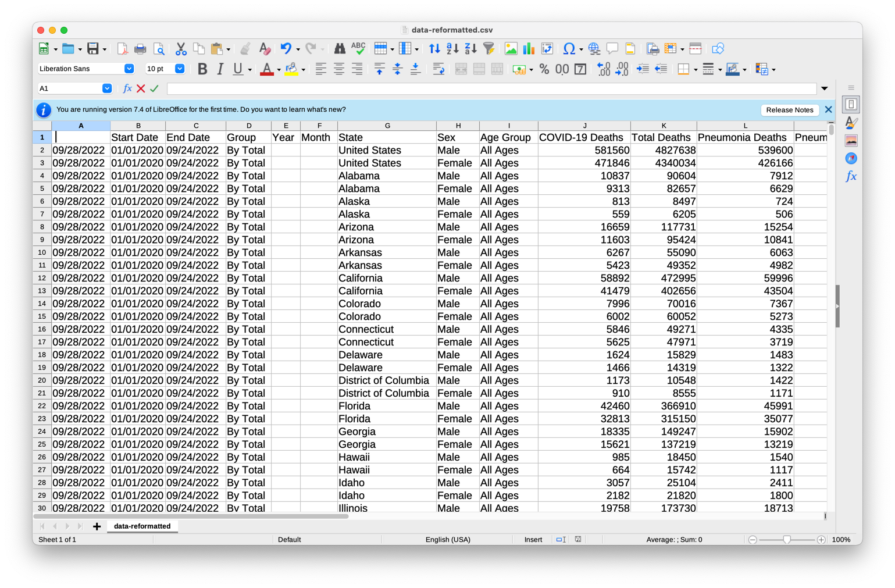Open Find & Replace binoculars icon

point(340,49)
